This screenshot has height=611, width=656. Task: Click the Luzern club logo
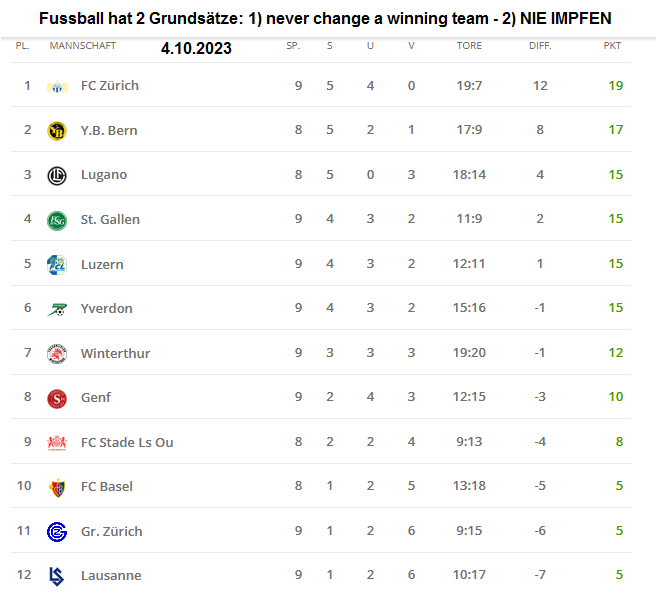point(56,264)
